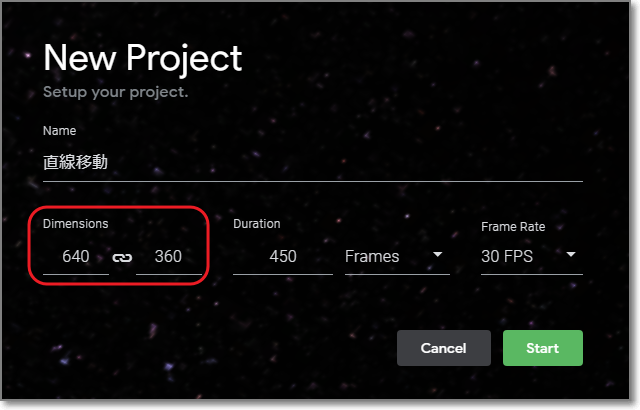The image size is (640, 410).
Task: Click the red outline around Dimensions
Action: 207,247
